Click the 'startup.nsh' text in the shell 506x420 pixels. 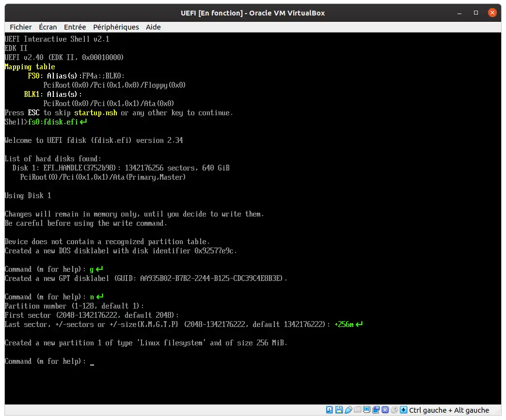pyautogui.click(x=95, y=113)
